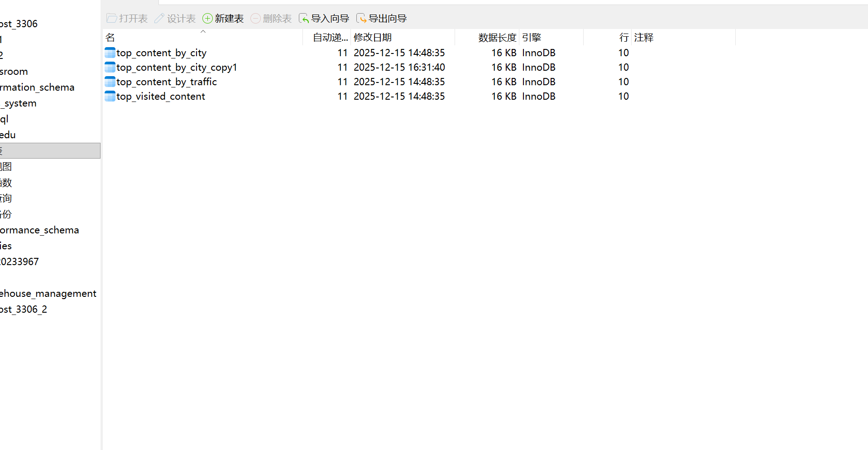Viewport: 868px width, 450px height.
Task: Click the green plus icon for 新建表
Action: (207, 19)
